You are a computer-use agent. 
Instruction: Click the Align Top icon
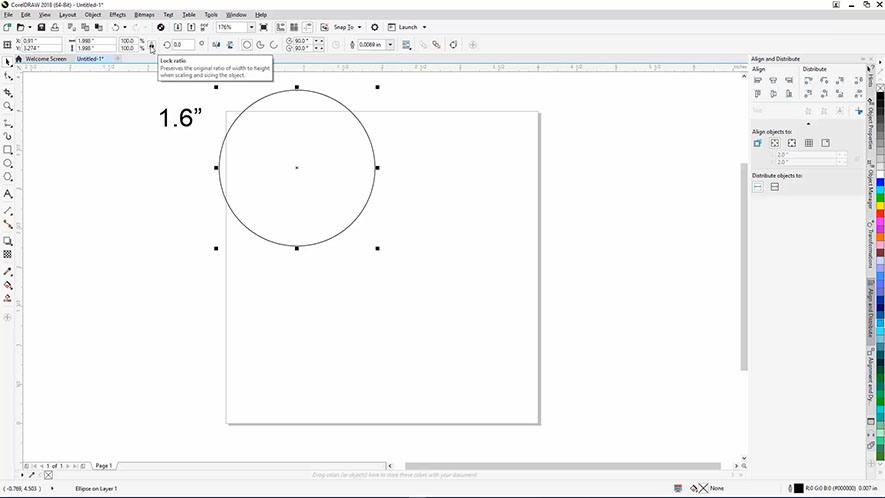[x=758, y=92]
